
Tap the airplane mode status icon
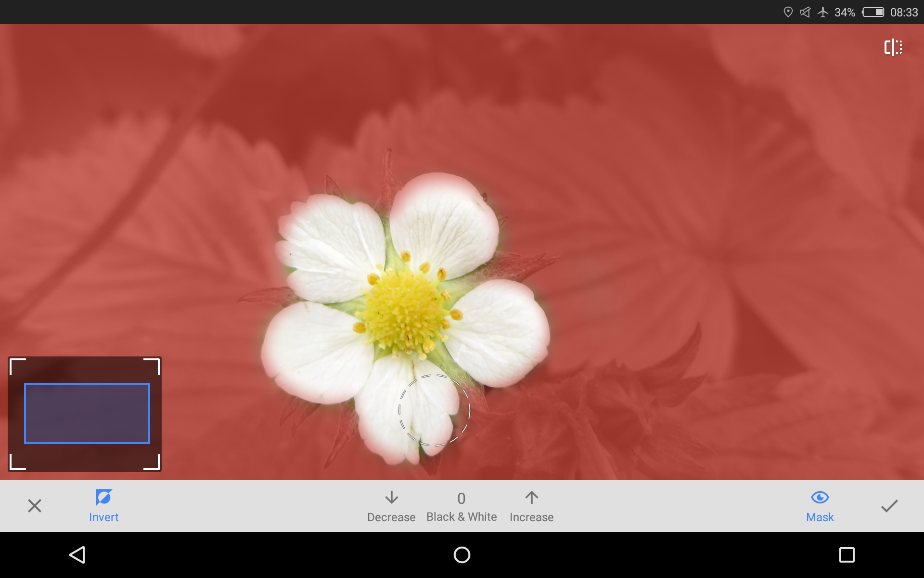823,12
